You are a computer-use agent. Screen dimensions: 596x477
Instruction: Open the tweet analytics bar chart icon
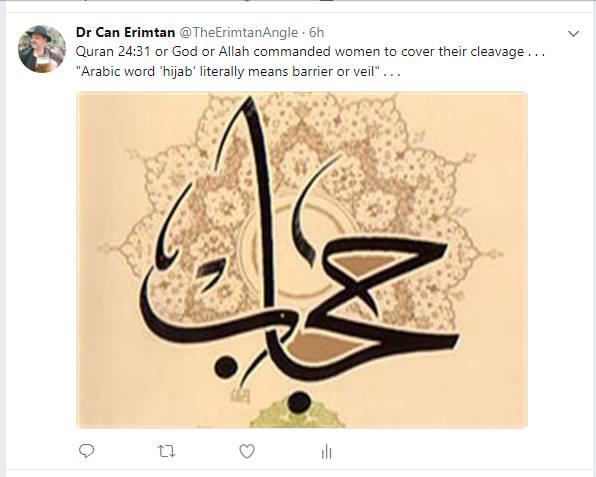tap(327, 452)
